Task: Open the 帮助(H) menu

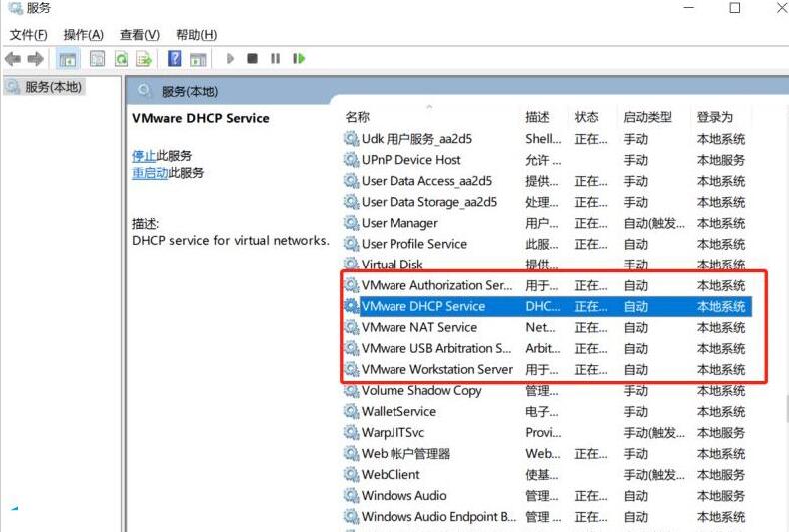Action: click(196, 35)
